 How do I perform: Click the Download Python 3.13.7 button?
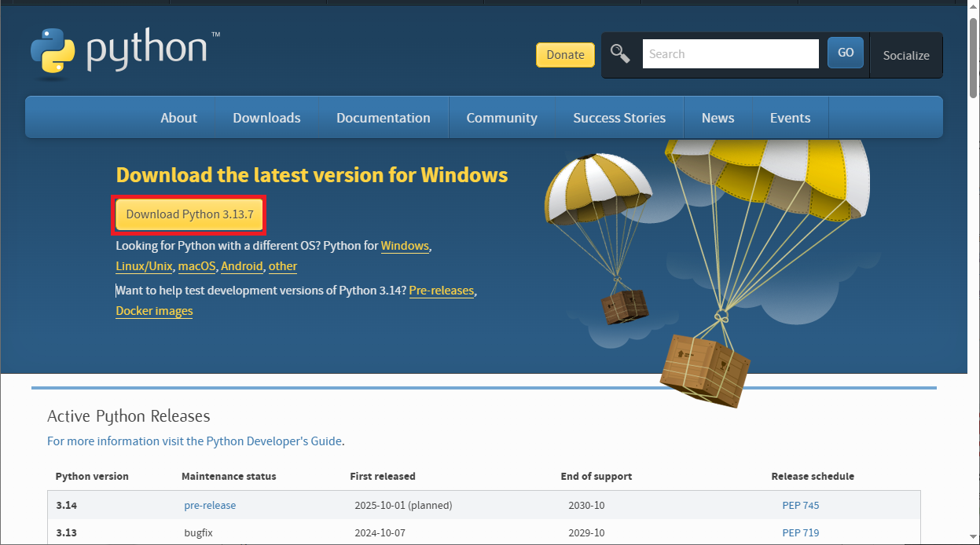pos(189,214)
